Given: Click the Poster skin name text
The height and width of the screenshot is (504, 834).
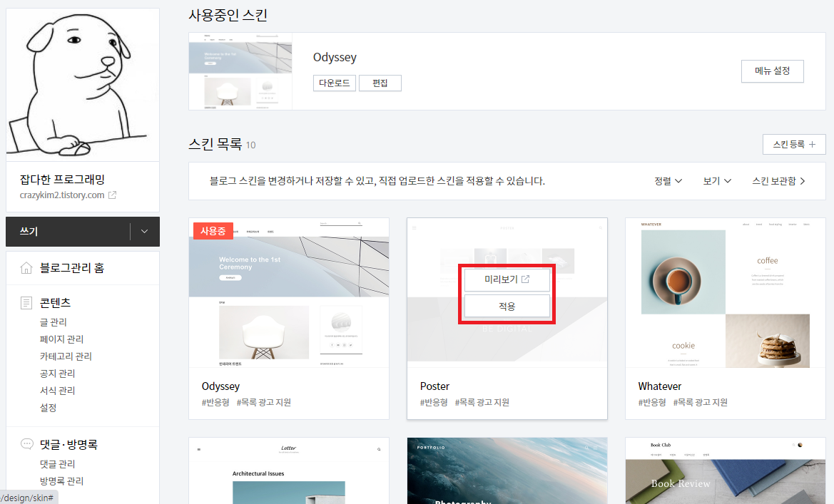Looking at the screenshot, I should tap(434, 386).
